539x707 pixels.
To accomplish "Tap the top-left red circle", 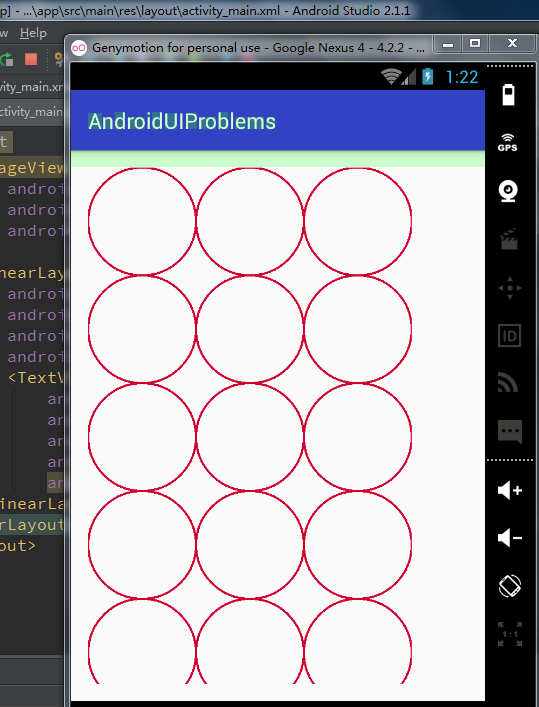I will tap(142, 221).
